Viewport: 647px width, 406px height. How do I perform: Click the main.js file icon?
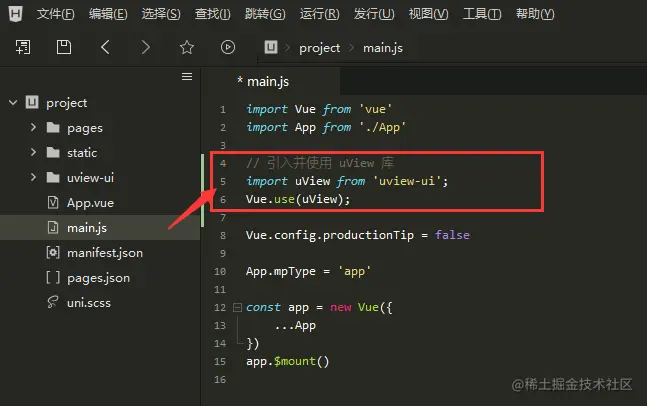(x=53, y=227)
